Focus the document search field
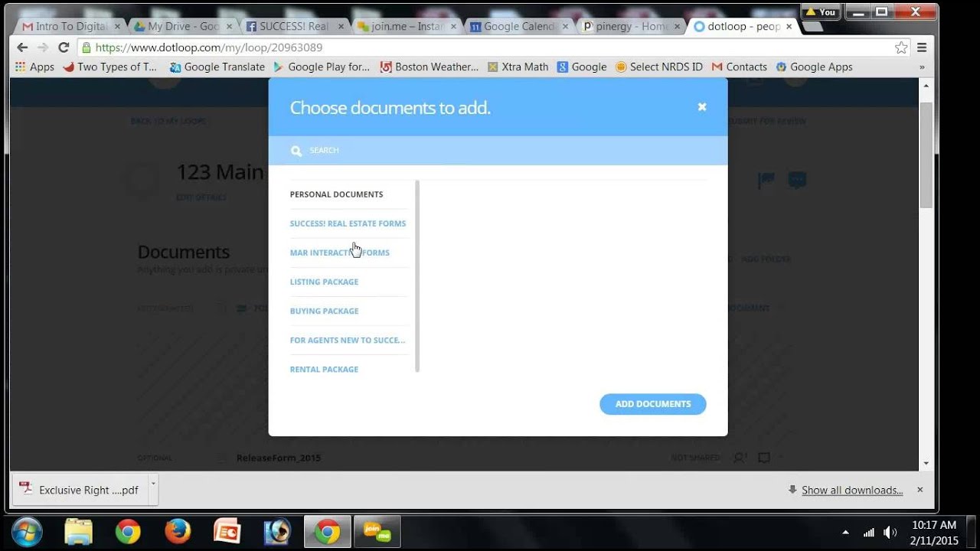Screen dimensions: 980x551 point(498,151)
